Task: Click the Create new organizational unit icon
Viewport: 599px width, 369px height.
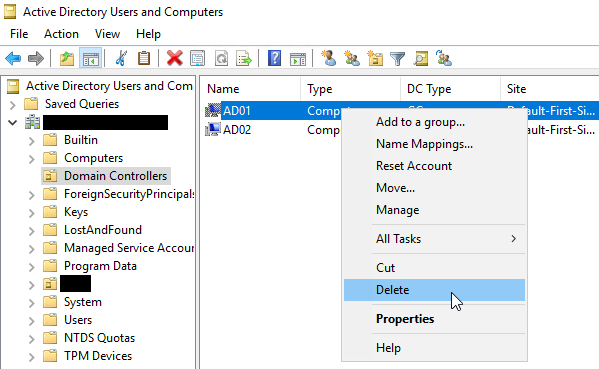Action: [x=375, y=58]
